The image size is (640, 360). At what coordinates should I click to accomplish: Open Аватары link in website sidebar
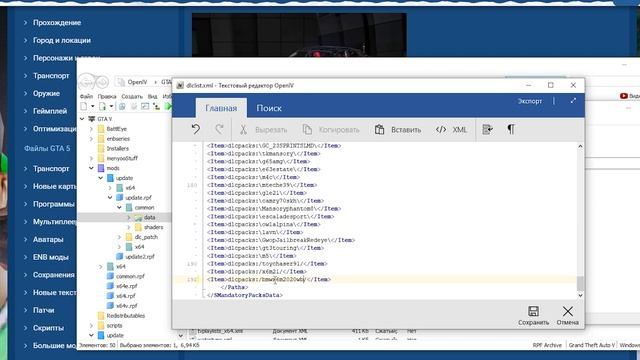click(48, 240)
